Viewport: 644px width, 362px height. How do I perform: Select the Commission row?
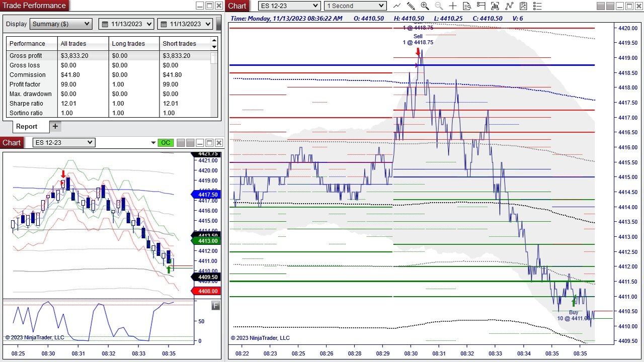click(109, 75)
